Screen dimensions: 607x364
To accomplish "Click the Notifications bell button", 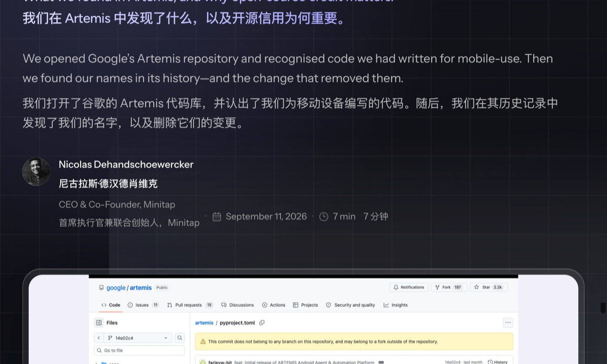I will [408, 287].
